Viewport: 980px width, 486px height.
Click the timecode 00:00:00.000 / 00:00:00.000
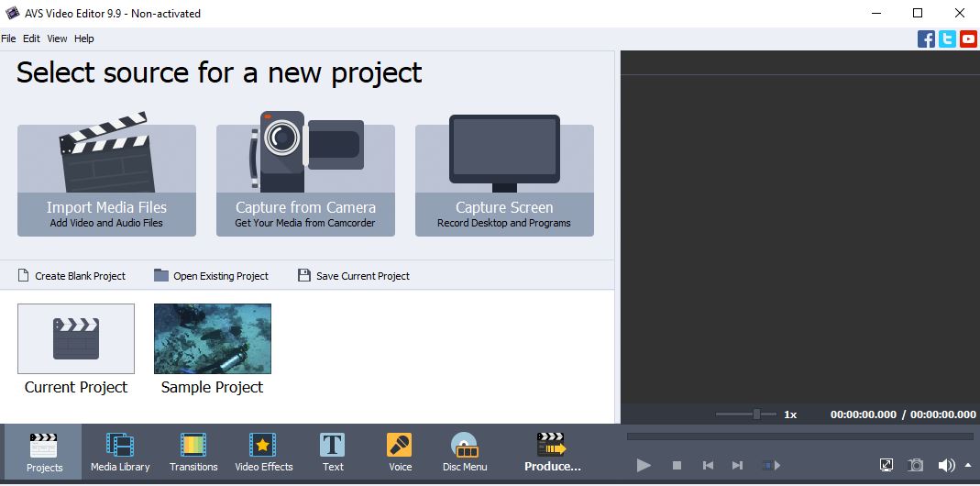(x=903, y=414)
